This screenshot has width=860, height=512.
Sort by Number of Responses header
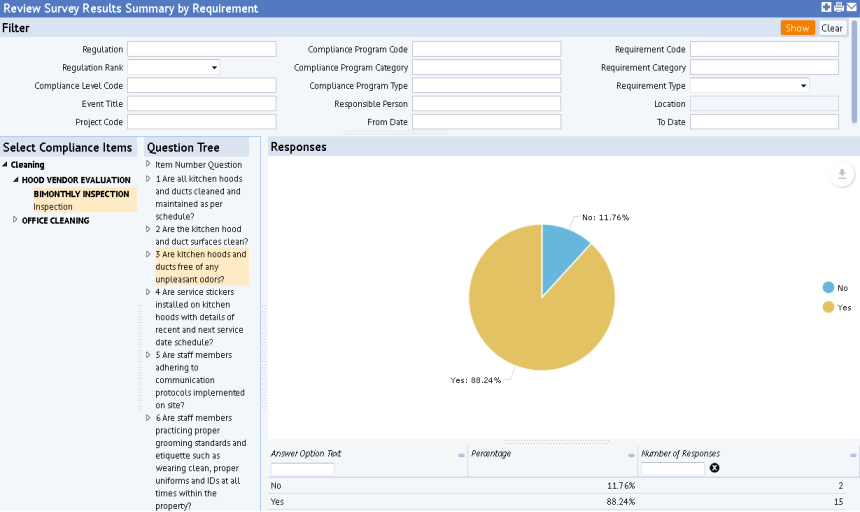pyautogui.click(x=680, y=453)
